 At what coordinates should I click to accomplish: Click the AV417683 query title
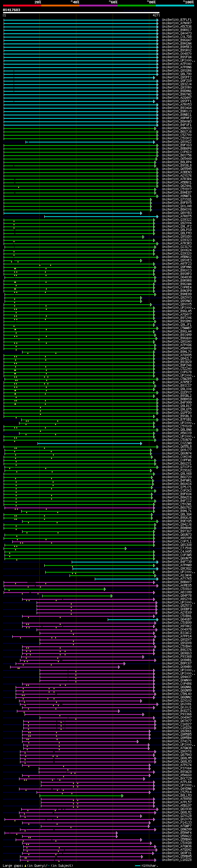click(11, 10)
